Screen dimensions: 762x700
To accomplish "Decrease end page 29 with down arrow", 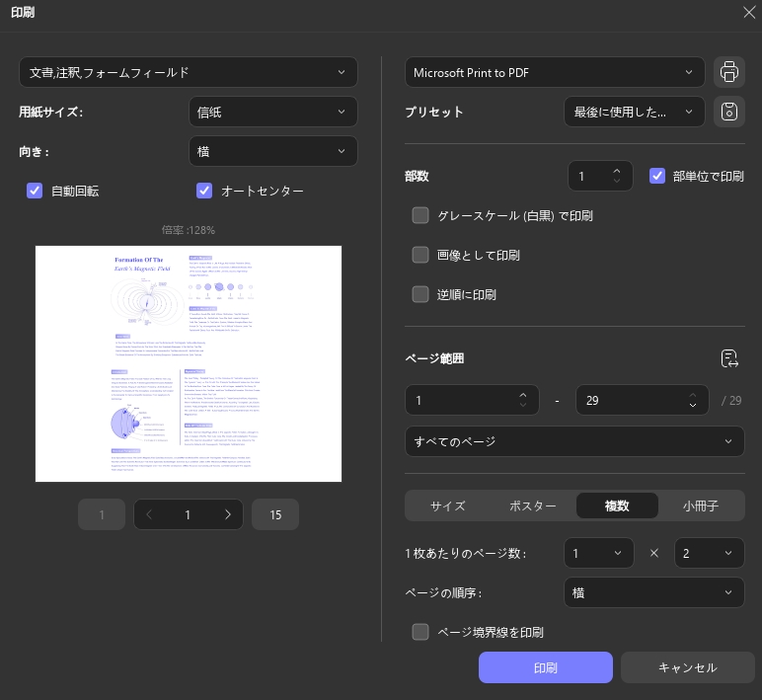I will pyautogui.click(x=693, y=405).
